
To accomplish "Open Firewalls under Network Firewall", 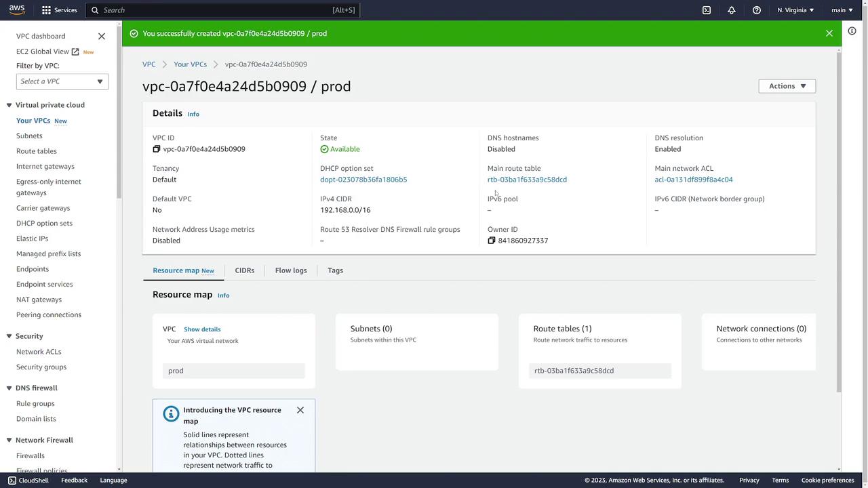I will [x=31, y=455].
